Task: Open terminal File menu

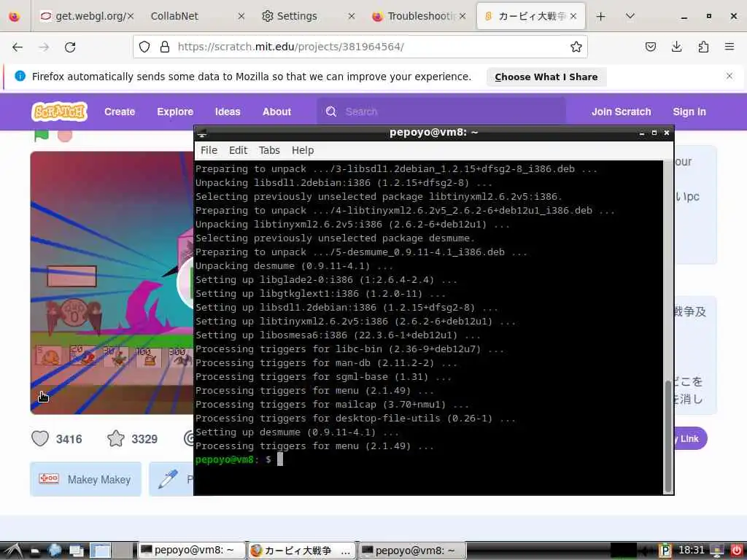Action: pyautogui.click(x=209, y=150)
